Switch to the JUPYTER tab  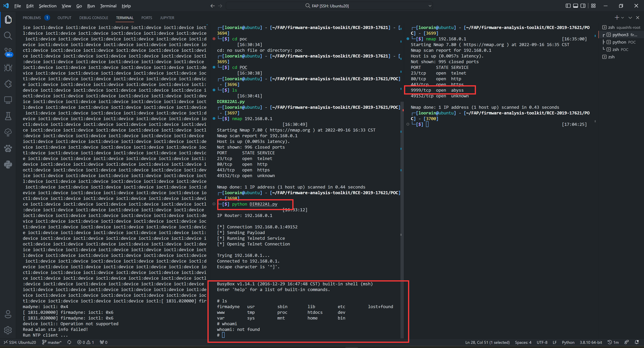167,18
